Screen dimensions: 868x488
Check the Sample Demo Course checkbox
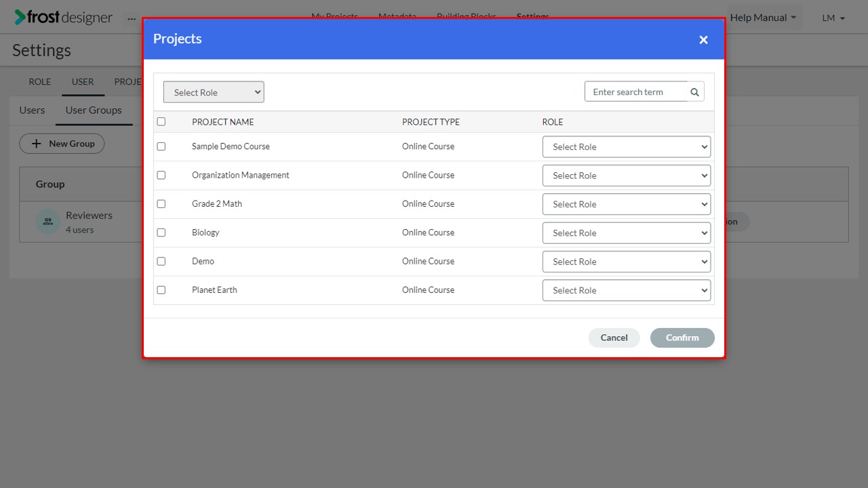click(161, 146)
